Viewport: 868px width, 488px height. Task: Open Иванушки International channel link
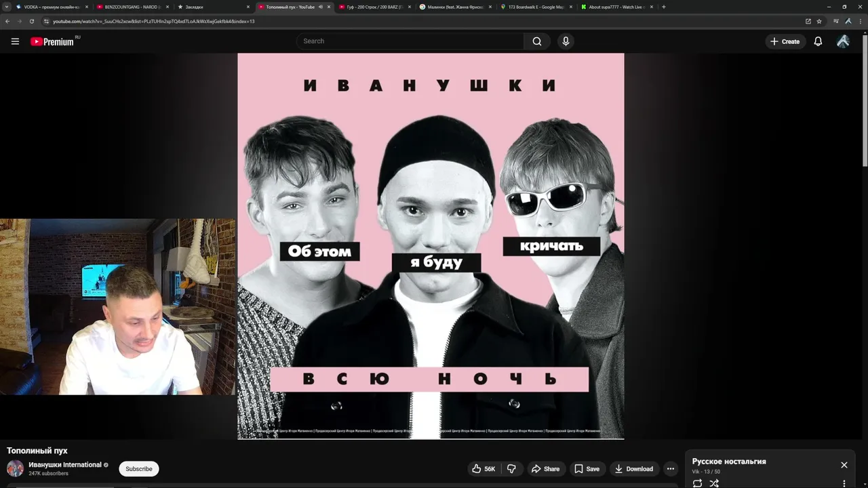tap(65, 465)
